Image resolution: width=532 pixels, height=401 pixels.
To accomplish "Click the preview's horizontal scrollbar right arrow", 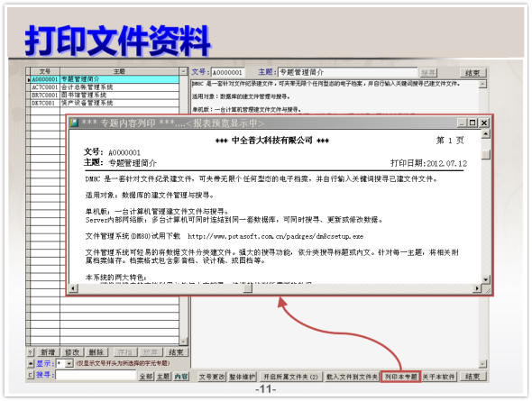I will [x=477, y=288].
